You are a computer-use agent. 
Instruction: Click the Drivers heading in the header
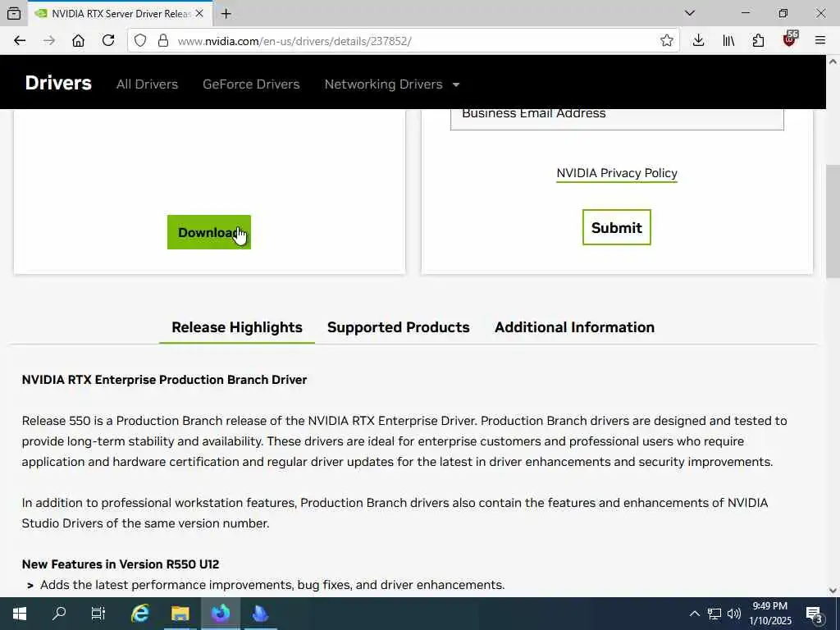58,83
